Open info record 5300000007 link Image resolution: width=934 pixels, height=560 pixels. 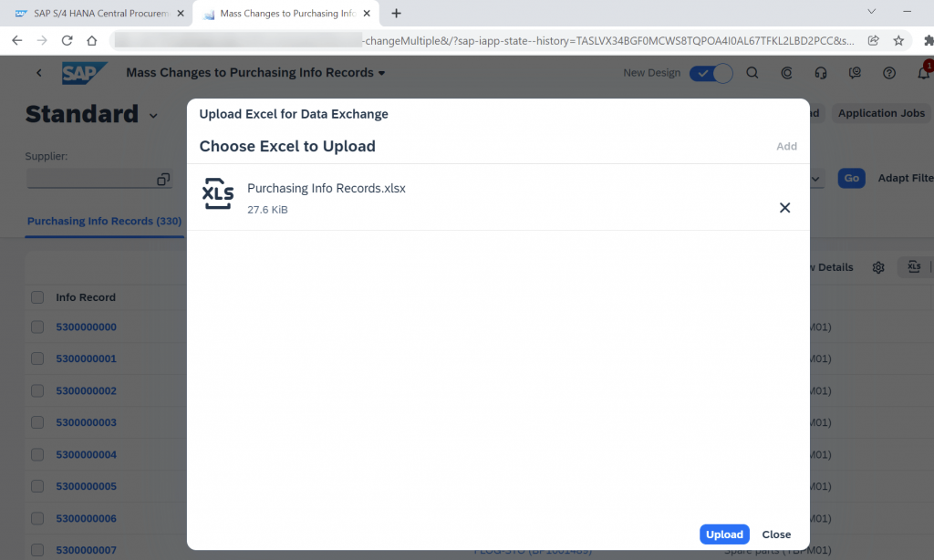[x=87, y=550]
